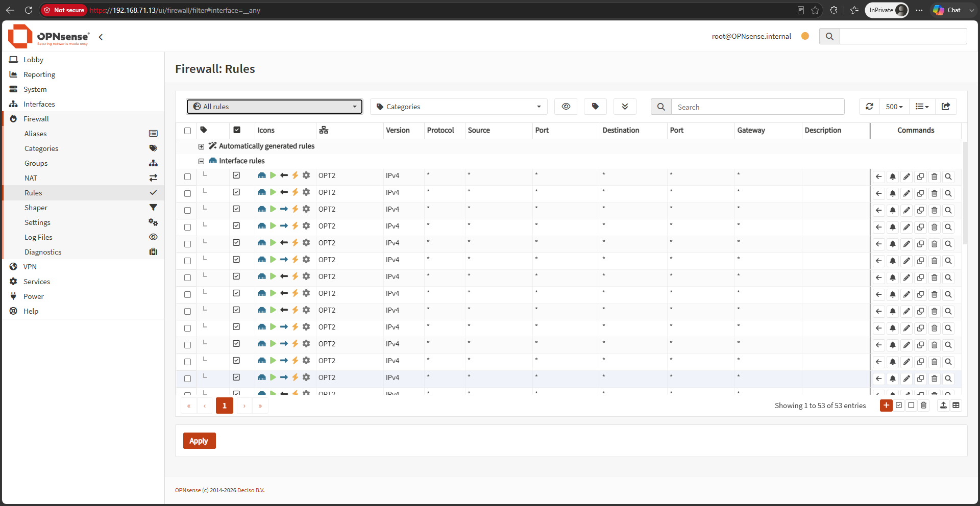Open the Lobby menu in sidebar
Image resolution: width=980 pixels, height=506 pixels.
[x=33, y=60]
